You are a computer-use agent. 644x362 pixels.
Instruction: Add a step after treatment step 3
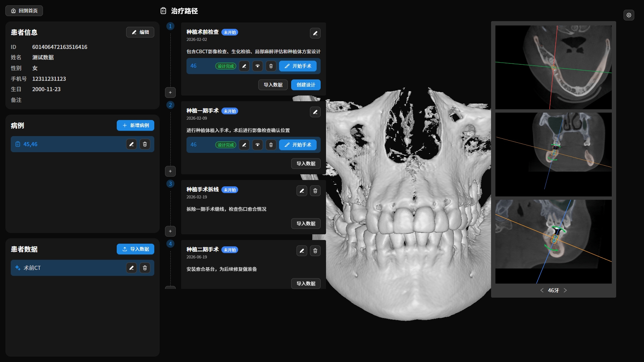(170, 231)
